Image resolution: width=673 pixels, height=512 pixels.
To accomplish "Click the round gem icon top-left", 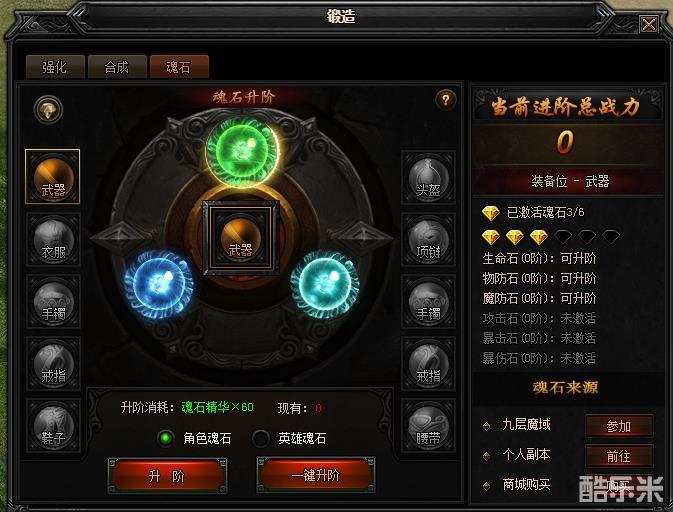I will coord(48,109).
